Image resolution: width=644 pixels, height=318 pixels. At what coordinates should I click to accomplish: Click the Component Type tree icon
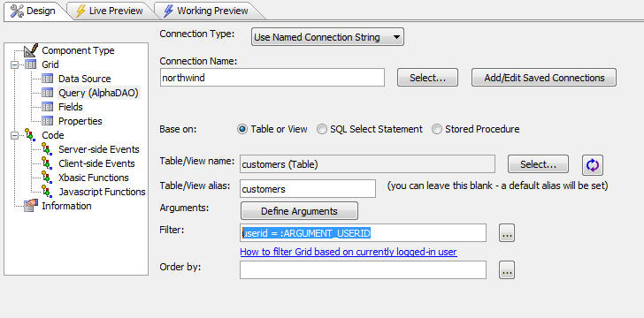point(31,50)
